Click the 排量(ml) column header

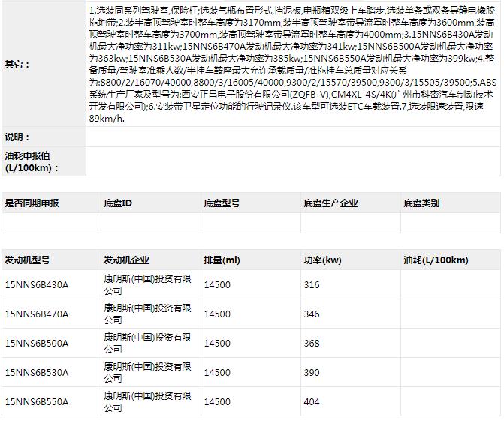point(222,260)
